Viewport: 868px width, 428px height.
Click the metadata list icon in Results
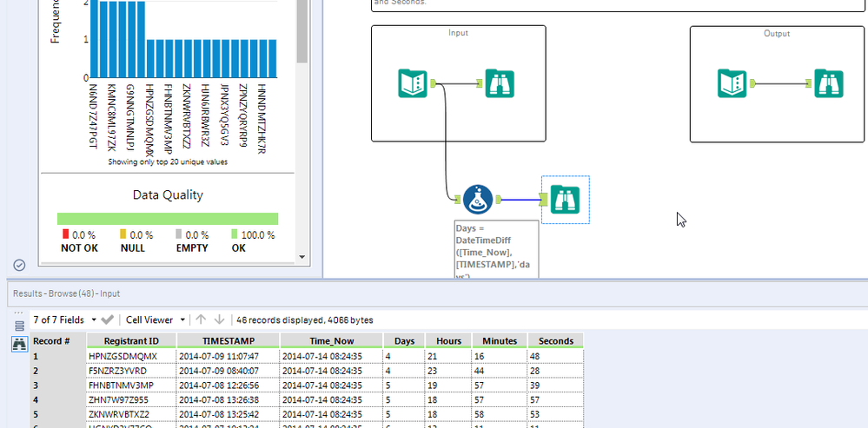[x=19, y=325]
